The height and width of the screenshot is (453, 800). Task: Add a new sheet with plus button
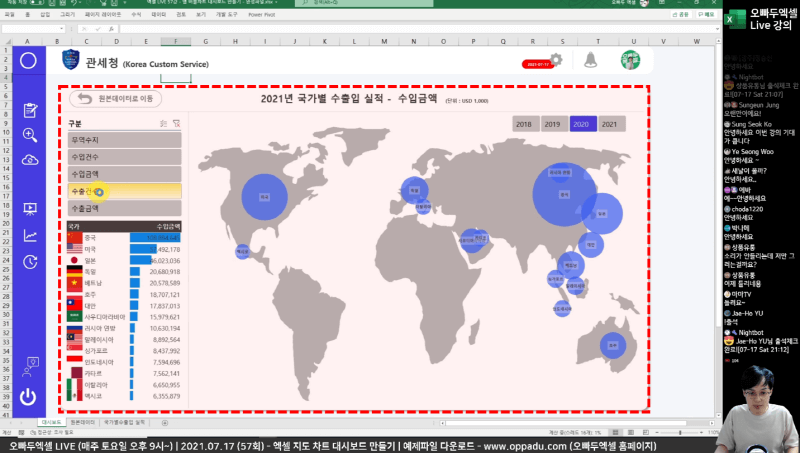click(x=164, y=423)
